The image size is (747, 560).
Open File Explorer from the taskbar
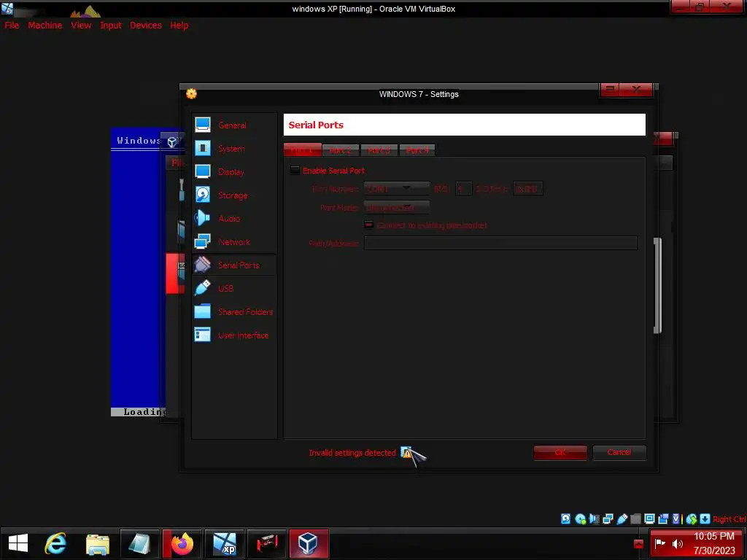98,543
